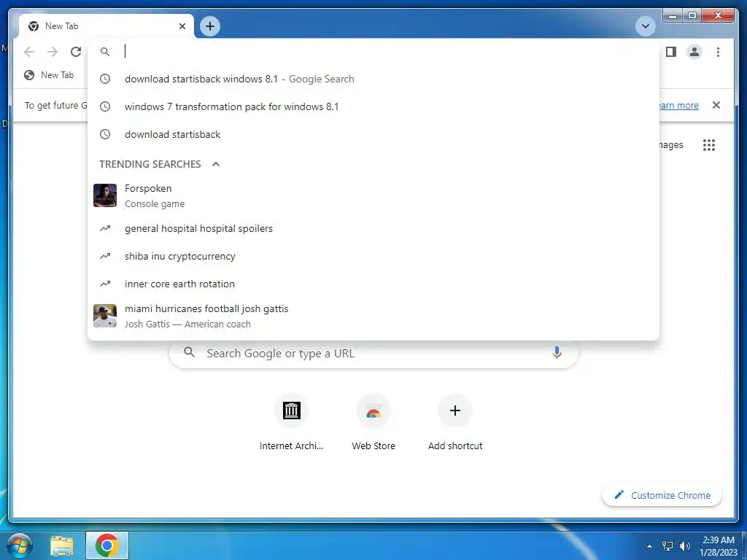
Task: Toggle the Chrome side panel icon
Action: click(x=671, y=52)
